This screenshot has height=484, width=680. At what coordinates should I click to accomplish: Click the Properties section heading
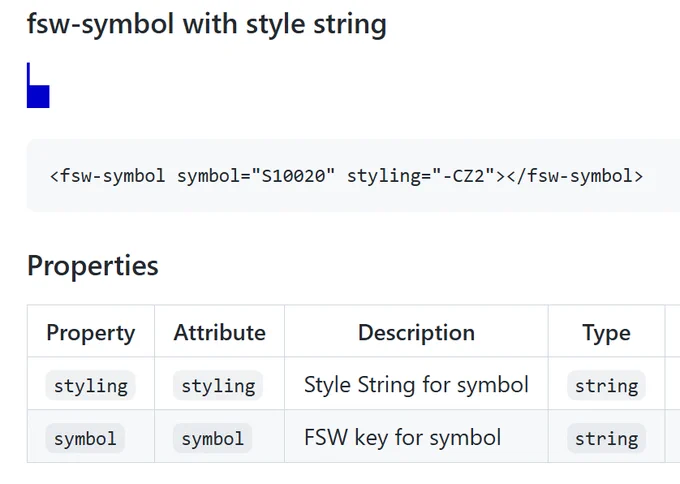pyautogui.click(x=93, y=265)
